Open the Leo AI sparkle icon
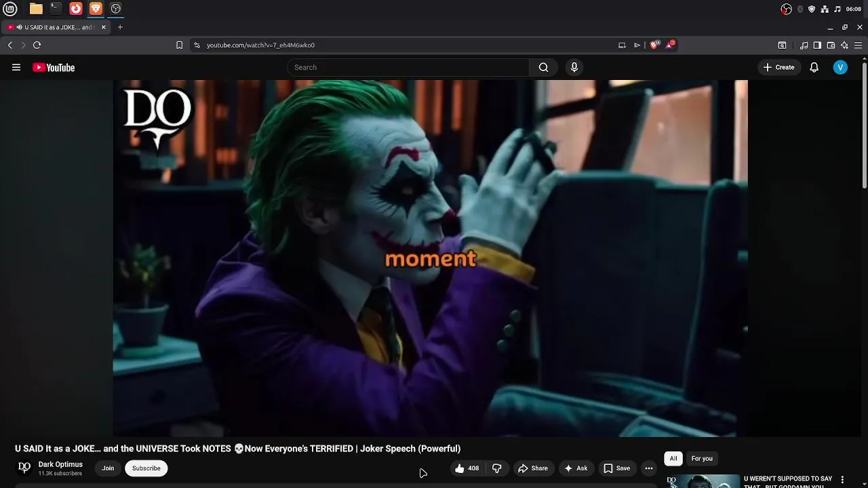Screen dimensions: 868x488 844,45
